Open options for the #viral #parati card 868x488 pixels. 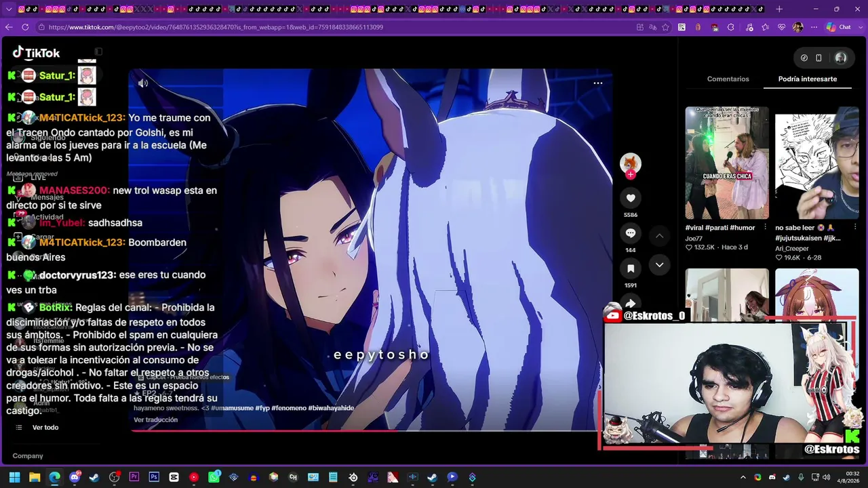765,228
